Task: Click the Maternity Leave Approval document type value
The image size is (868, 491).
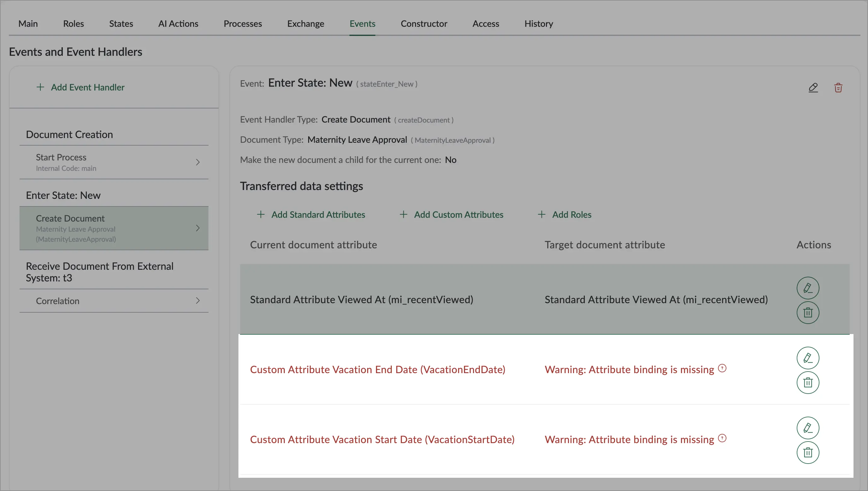Action: (x=357, y=140)
